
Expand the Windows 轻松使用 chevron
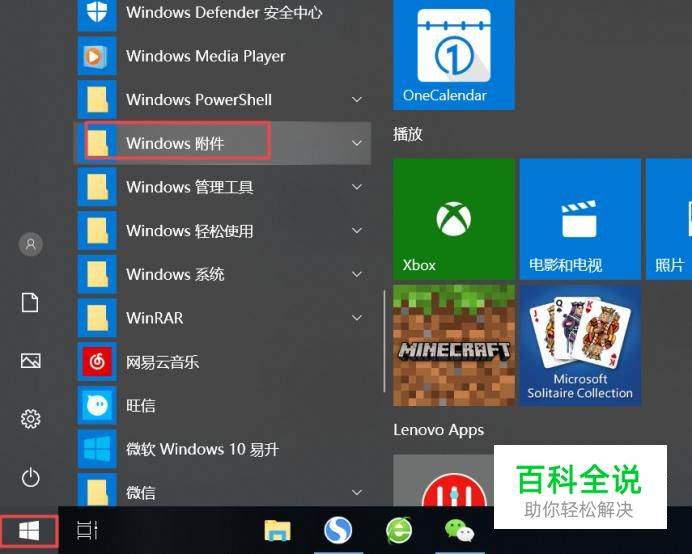[x=357, y=230]
